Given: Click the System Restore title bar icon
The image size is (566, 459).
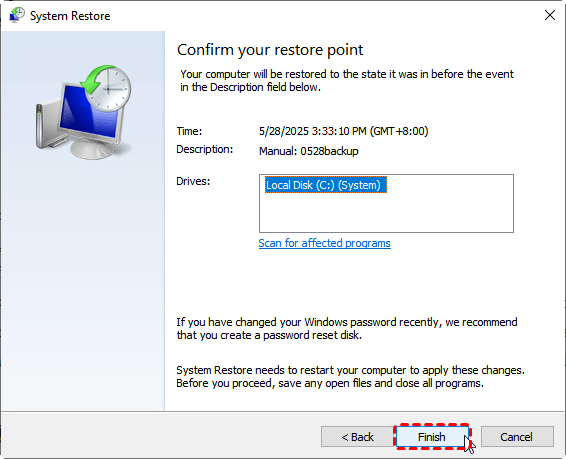Looking at the screenshot, I should tap(17, 15).
